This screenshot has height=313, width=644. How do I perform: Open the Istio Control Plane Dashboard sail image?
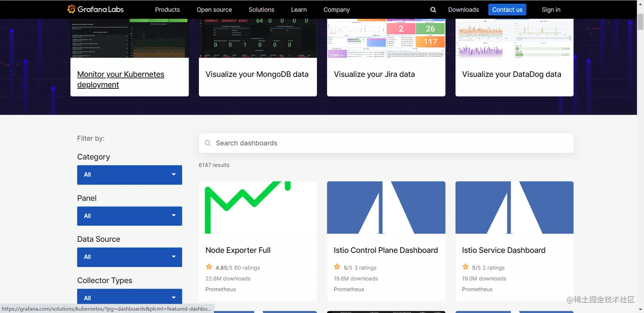point(386,208)
